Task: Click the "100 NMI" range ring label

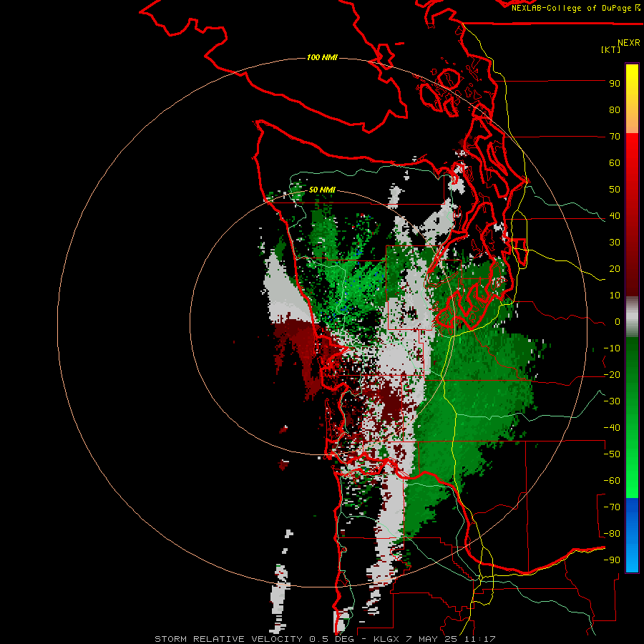Action: tap(322, 57)
